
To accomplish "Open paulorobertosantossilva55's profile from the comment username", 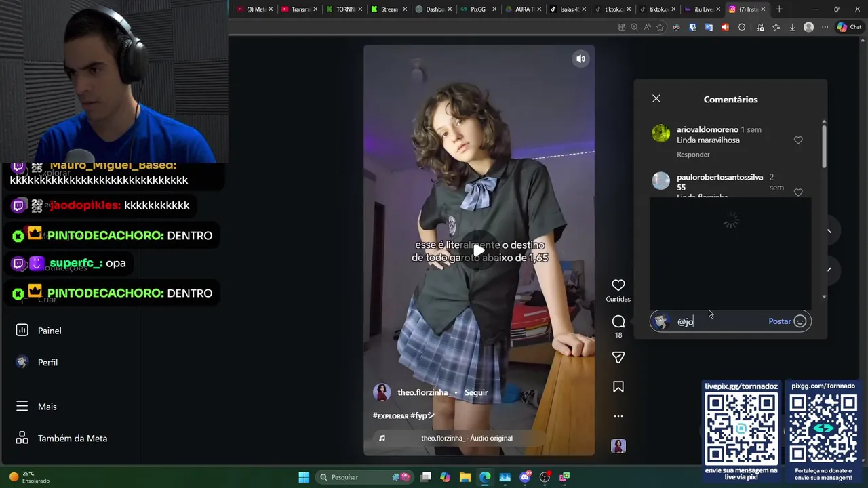I will (x=719, y=182).
